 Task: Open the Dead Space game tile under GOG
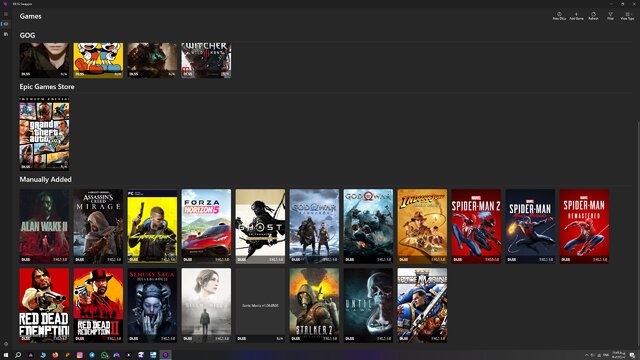[152, 60]
